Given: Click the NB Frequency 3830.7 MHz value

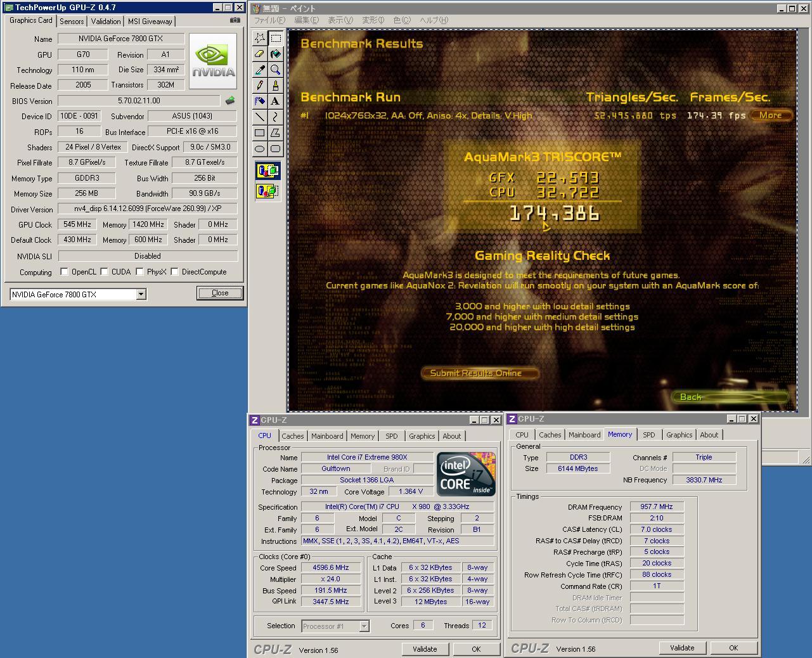Looking at the screenshot, I should click(x=704, y=480).
